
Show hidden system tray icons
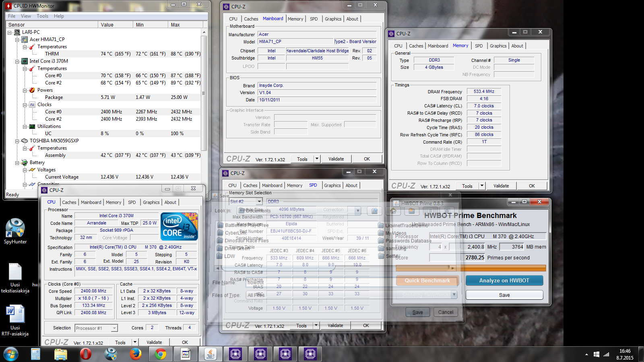(586, 354)
